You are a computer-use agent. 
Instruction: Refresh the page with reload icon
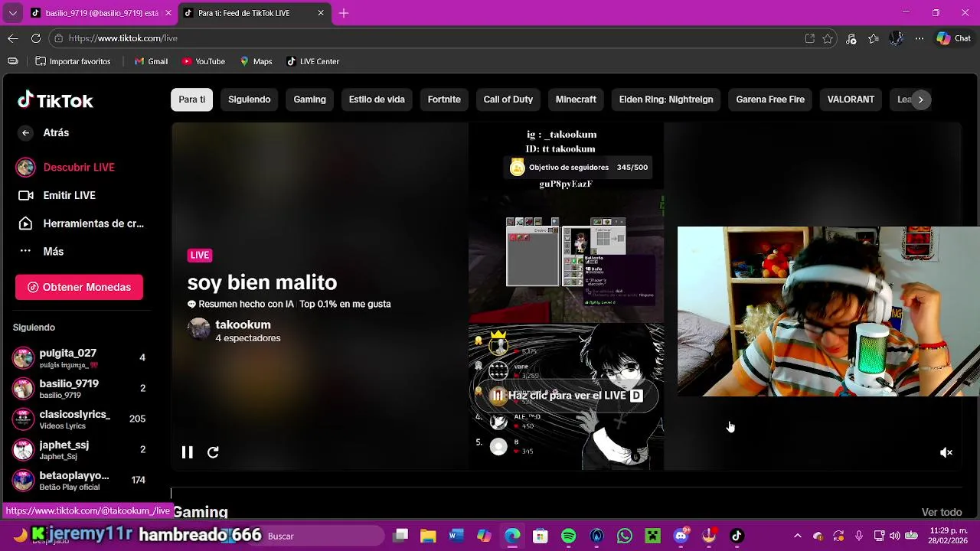click(x=36, y=38)
